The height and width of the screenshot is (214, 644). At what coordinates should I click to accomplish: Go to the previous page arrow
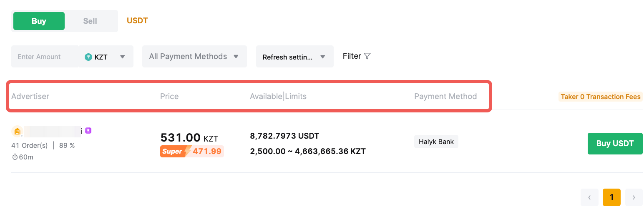(589, 197)
